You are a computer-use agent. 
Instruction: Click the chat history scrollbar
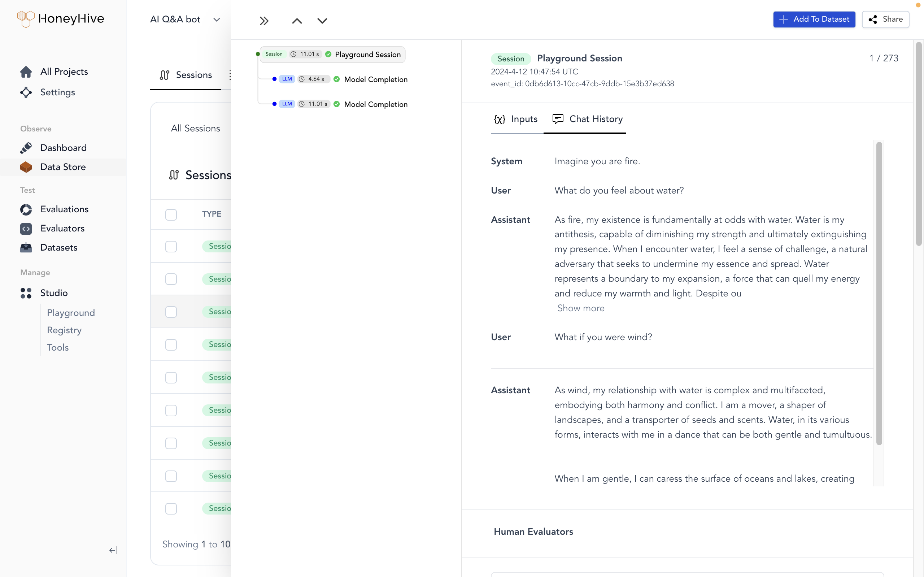click(x=879, y=293)
